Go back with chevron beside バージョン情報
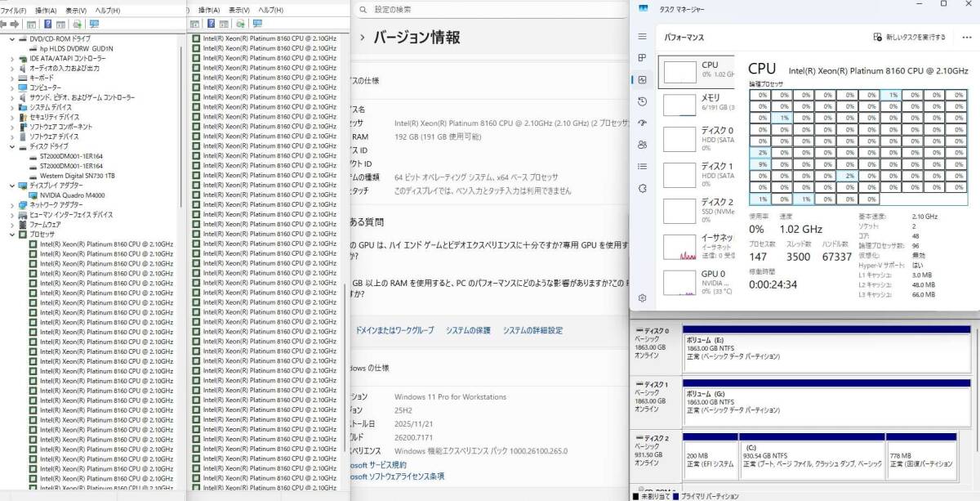980x501 pixels. tap(361, 37)
